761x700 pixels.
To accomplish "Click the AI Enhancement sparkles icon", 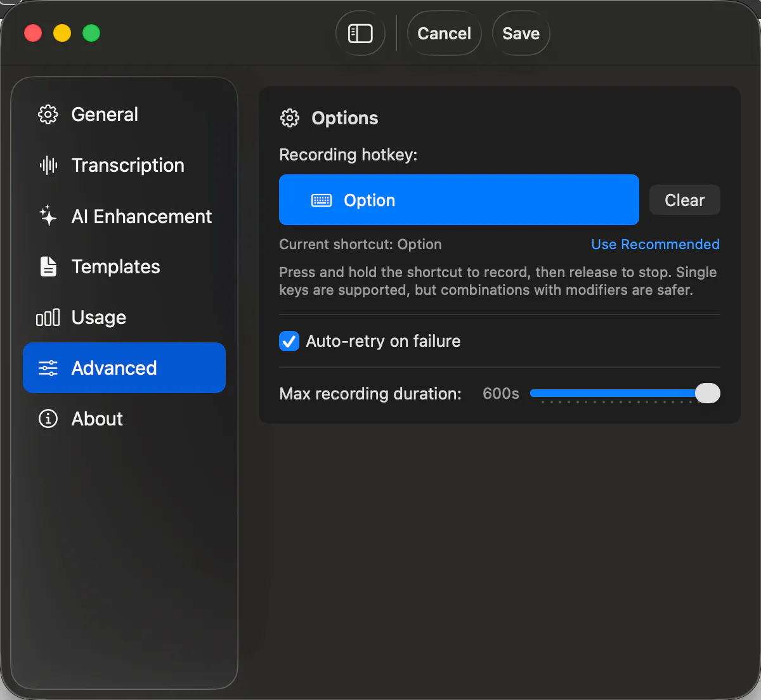I will [x=48, y=216].
